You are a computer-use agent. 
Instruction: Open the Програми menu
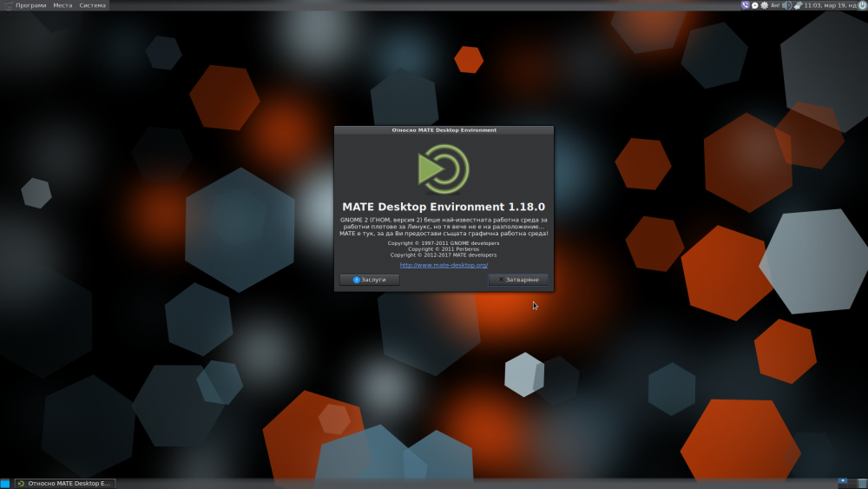click(31, 5)
